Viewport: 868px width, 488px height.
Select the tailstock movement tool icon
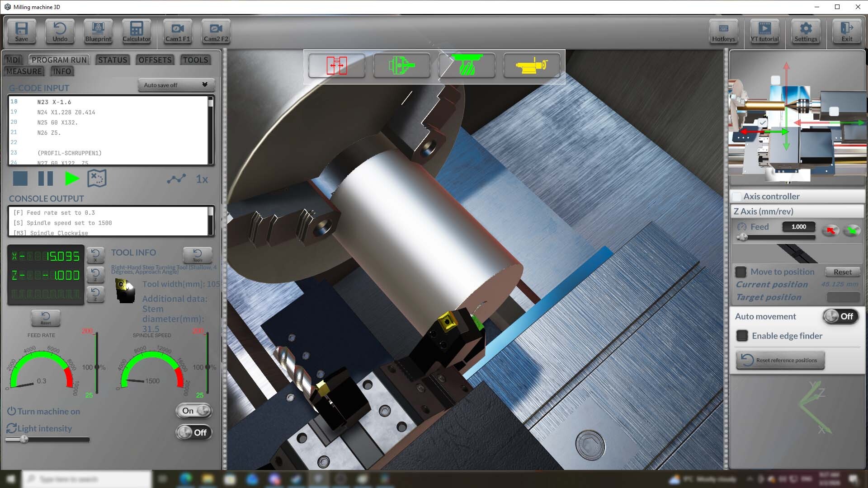point(336,66)
